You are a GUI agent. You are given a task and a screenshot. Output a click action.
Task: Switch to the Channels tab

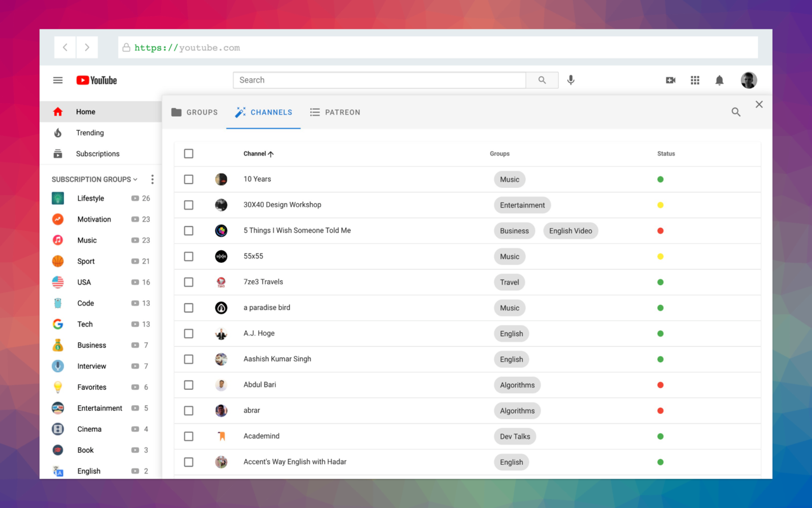pyautogui.click(x=263, y=112)
